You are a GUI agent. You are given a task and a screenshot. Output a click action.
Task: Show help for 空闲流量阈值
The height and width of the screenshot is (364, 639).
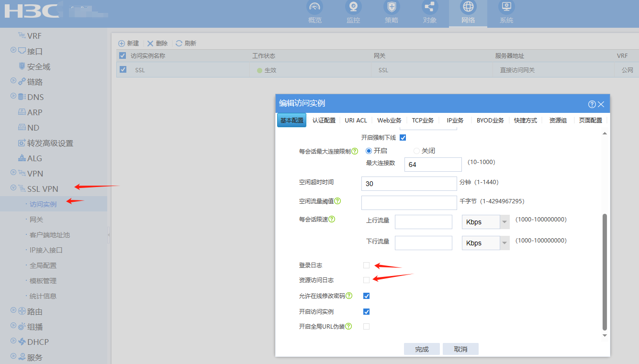coord(337,201)
